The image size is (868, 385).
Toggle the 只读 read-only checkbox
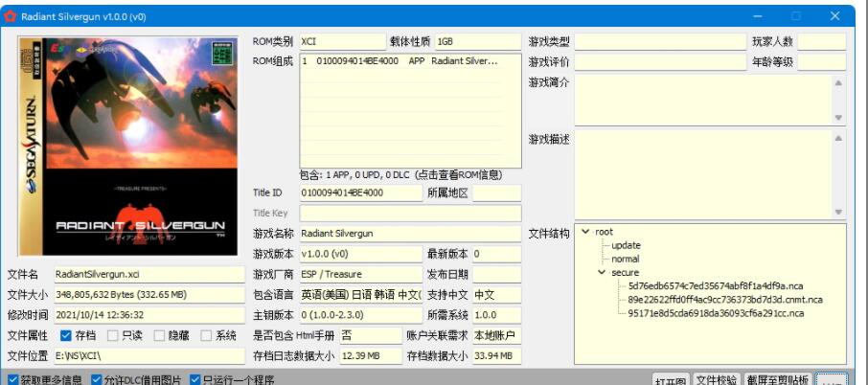pos(112,335)
